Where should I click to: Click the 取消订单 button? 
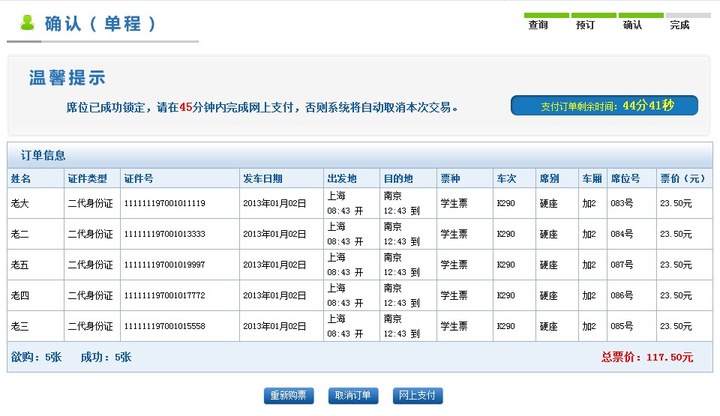pyautogui.click(x=353, y=396)
